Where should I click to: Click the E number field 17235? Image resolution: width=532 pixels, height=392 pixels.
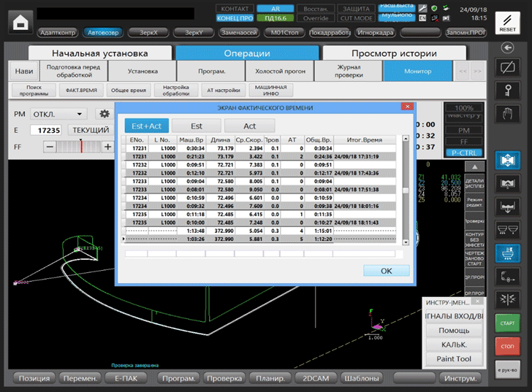click(x=46, y=130)
